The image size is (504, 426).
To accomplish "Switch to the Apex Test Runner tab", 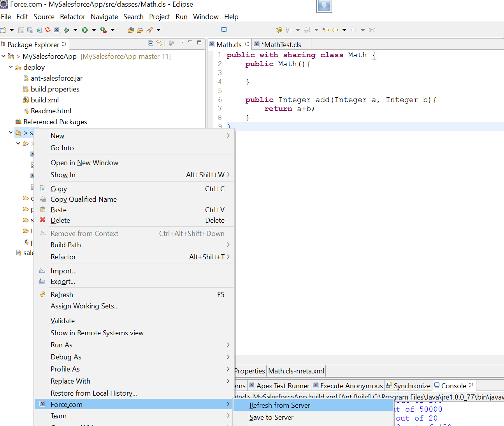I will (x=279, y=386).
